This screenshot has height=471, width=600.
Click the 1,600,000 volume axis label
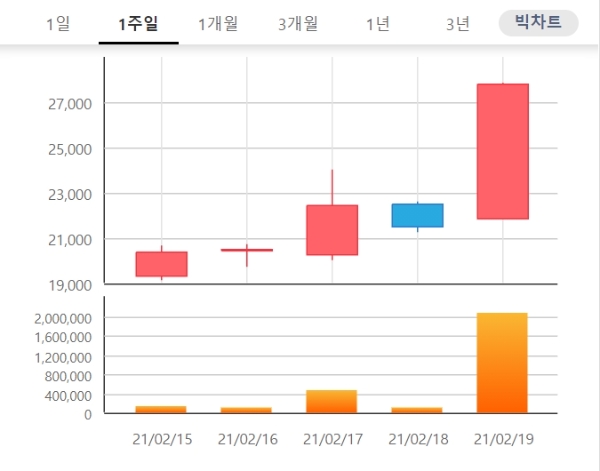(x=63, y=337)
